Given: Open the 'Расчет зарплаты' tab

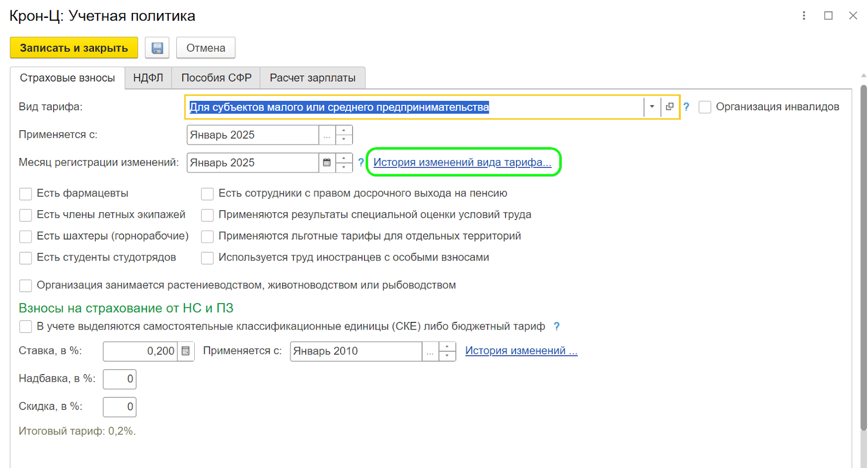Looking at the screenshot, I should click(312, 78).
